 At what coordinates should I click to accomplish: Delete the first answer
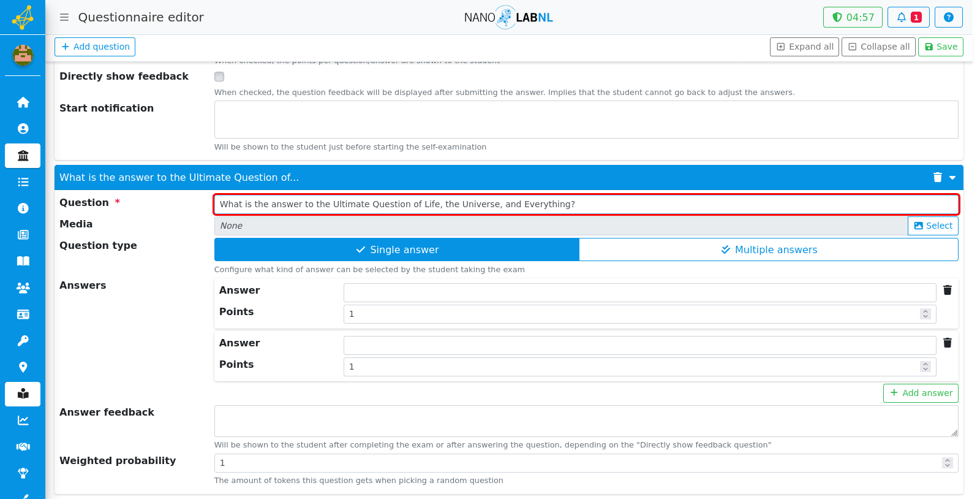click(948, 290)
